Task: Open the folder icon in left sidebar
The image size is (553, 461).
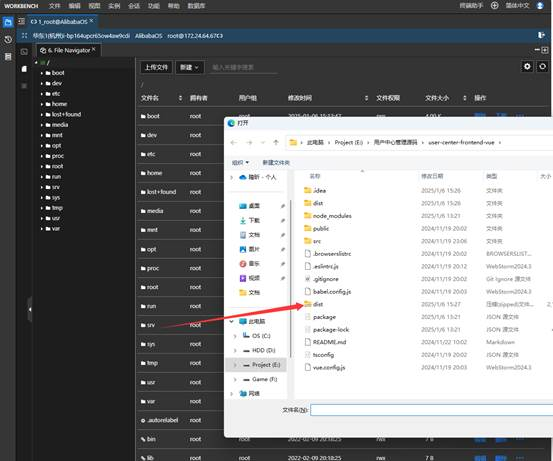Action: 8,23
